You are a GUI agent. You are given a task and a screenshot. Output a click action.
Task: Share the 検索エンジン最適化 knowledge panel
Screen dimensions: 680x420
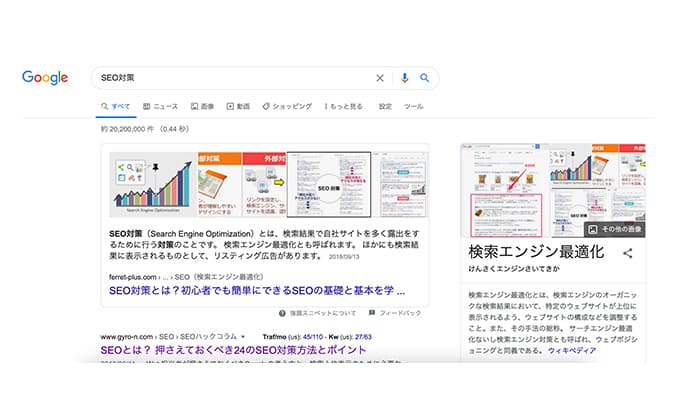coord(628,253)
